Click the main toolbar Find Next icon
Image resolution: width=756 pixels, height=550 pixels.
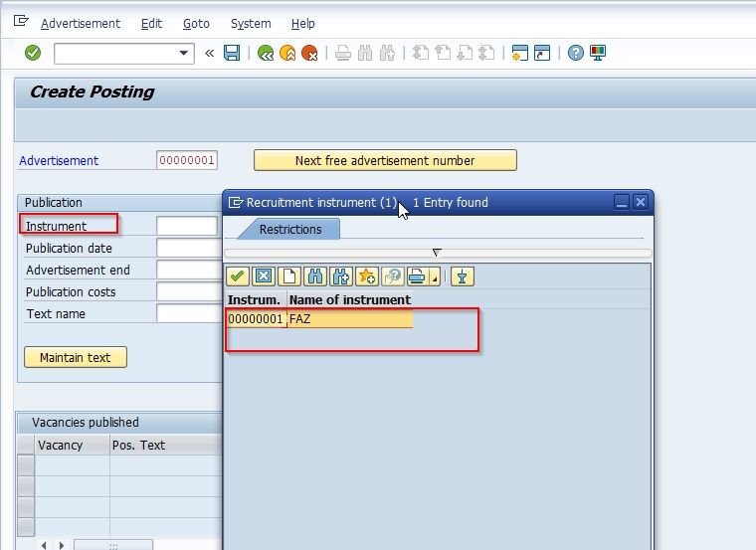[387, 53]
